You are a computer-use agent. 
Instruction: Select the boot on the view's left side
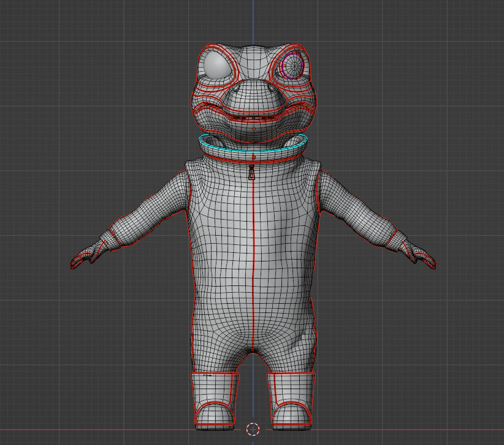click(216, 401)
